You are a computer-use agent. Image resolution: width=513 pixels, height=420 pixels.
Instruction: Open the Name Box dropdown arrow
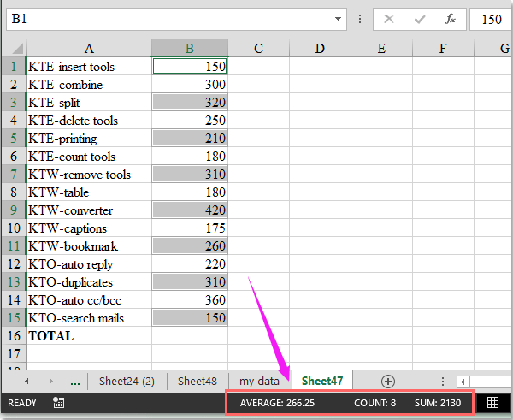(x=339, y=19)
